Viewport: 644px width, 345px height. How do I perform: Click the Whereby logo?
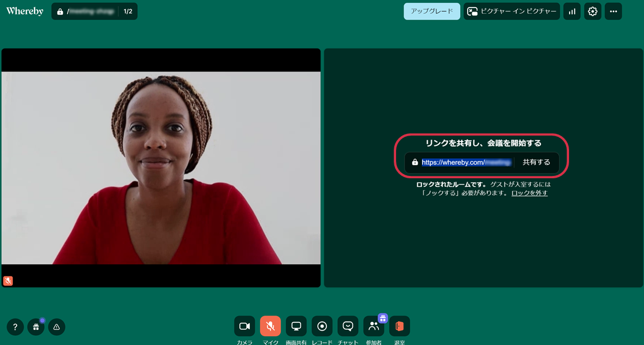(25, 12)
